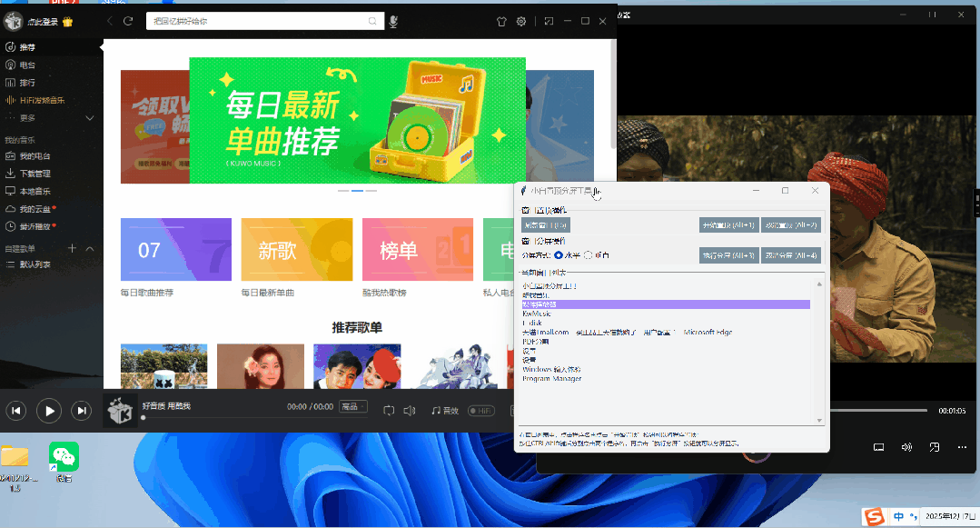Collapse the 自建歌单 playlist group

click(x=87, y=247)
